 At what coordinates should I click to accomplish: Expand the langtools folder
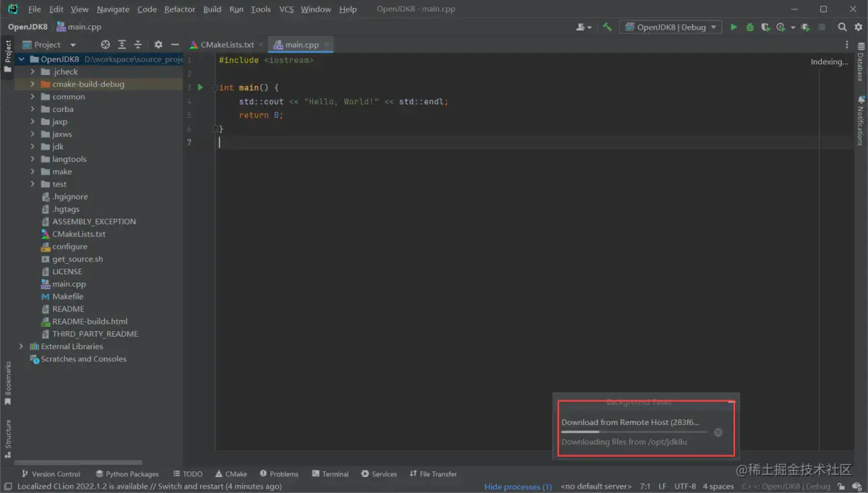coord(33,159)
